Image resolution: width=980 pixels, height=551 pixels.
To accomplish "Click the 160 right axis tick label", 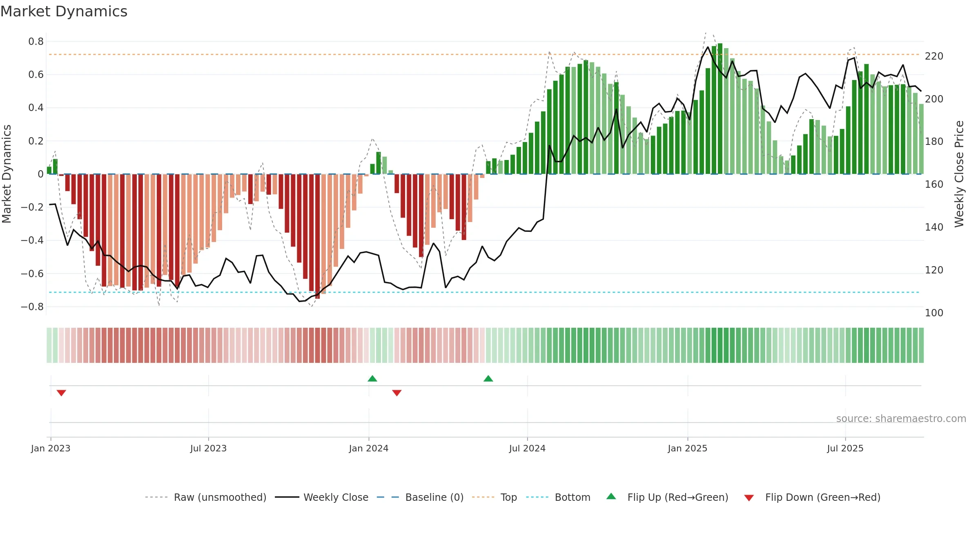I will [934, 184].
